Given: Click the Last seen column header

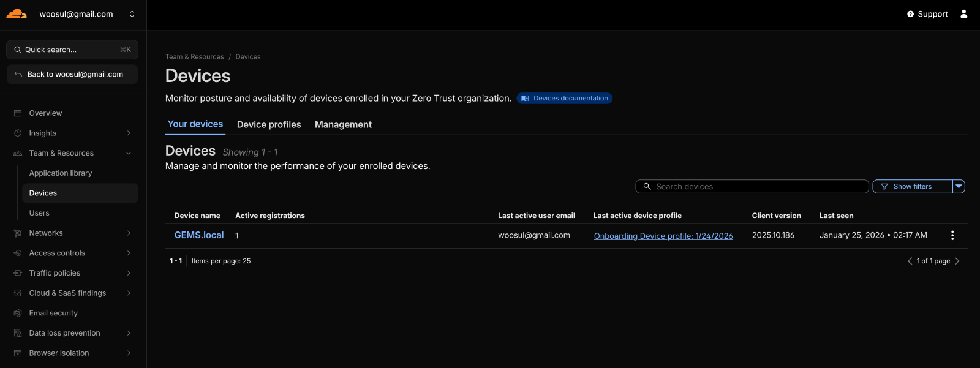Looking at the screenshot, I should pos(837,216).
